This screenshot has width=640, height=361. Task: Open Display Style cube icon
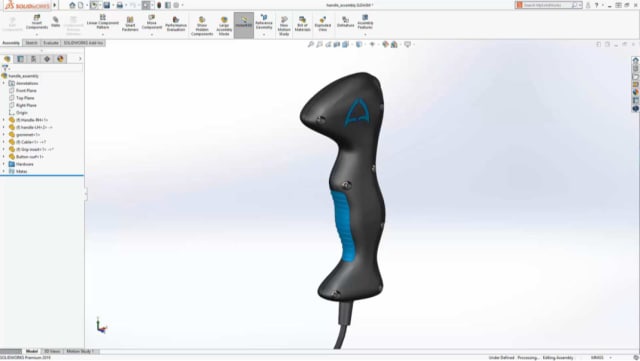pyautogui.click(x=359, y=44)
